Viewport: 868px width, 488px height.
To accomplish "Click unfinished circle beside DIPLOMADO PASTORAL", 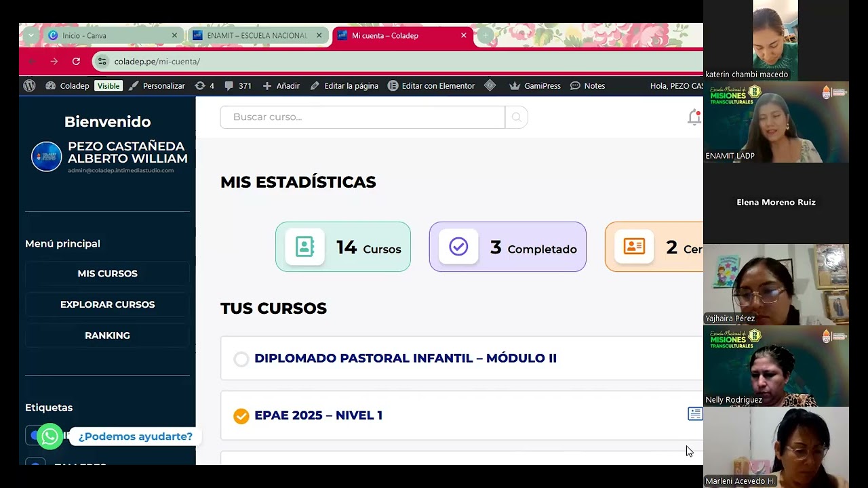I will point(241,359).
